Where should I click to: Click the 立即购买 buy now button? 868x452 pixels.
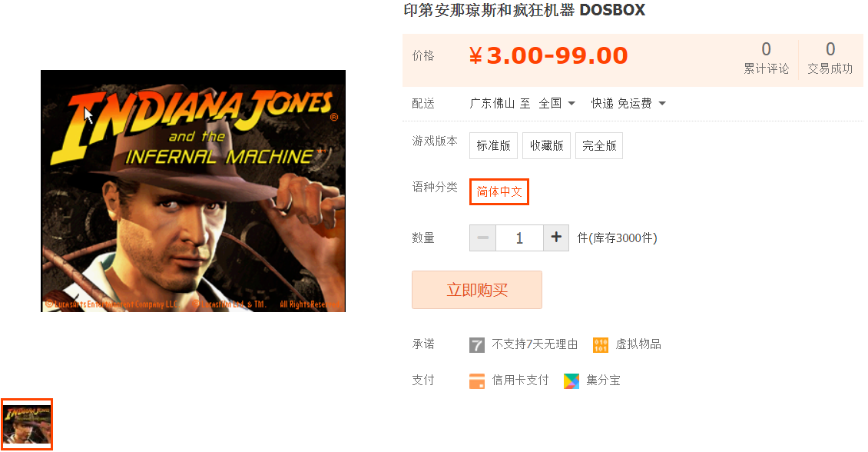pyautogui.click(x=476, y=290)
